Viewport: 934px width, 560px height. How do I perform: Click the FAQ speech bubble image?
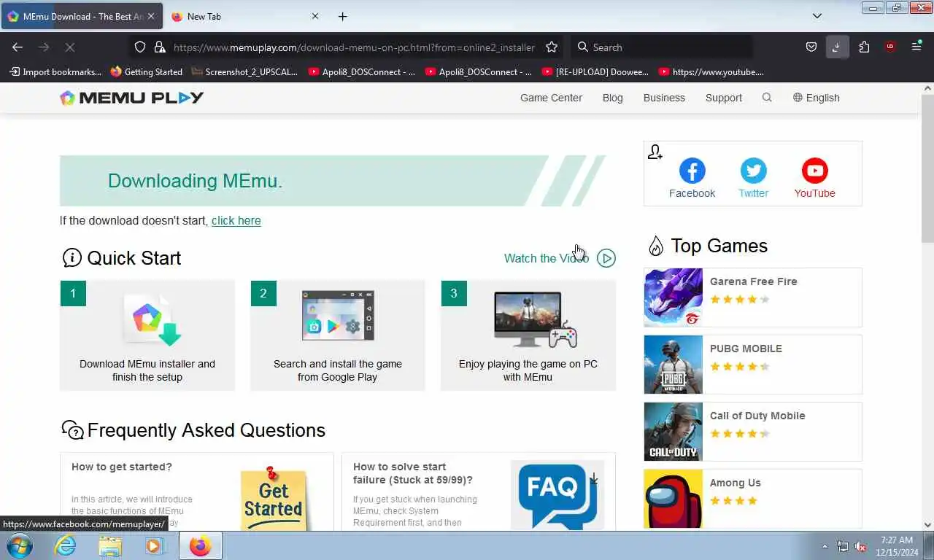pos(557,496)
